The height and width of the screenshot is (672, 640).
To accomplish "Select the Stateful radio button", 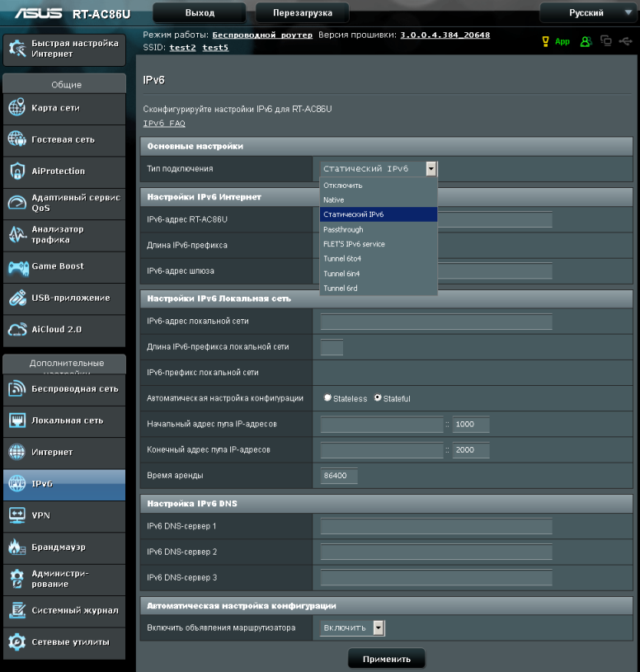I will (378, 397).
